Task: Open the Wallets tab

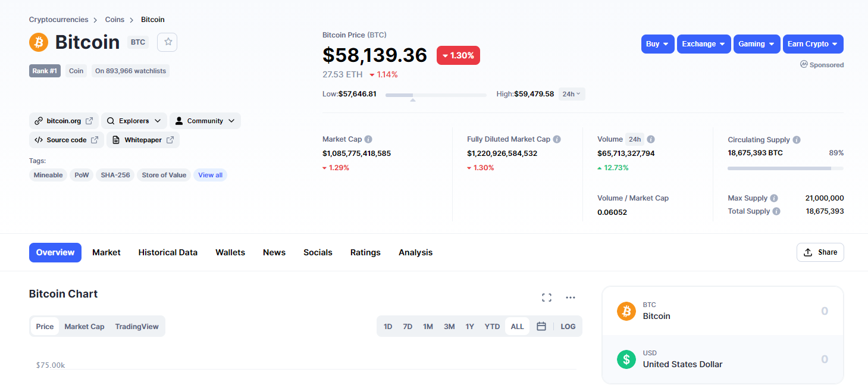Action: [230, 252]
